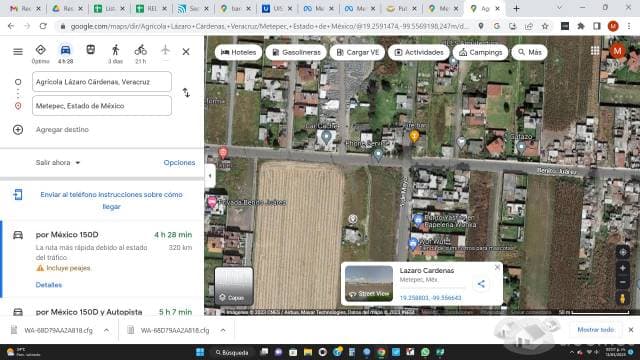This screenshot has height=360, width=640.
Task: Collapse the side panel arrow
Action: (x=210, y=176)
